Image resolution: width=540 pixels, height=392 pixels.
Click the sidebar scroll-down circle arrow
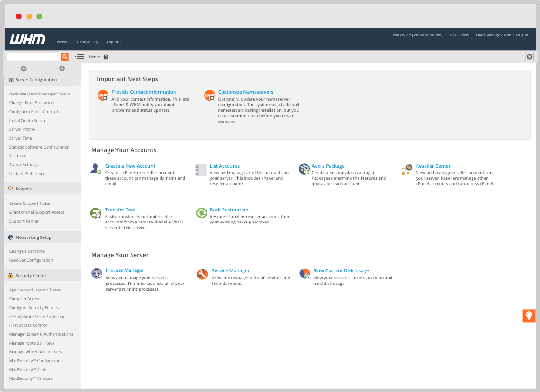[x=62, y=68]
